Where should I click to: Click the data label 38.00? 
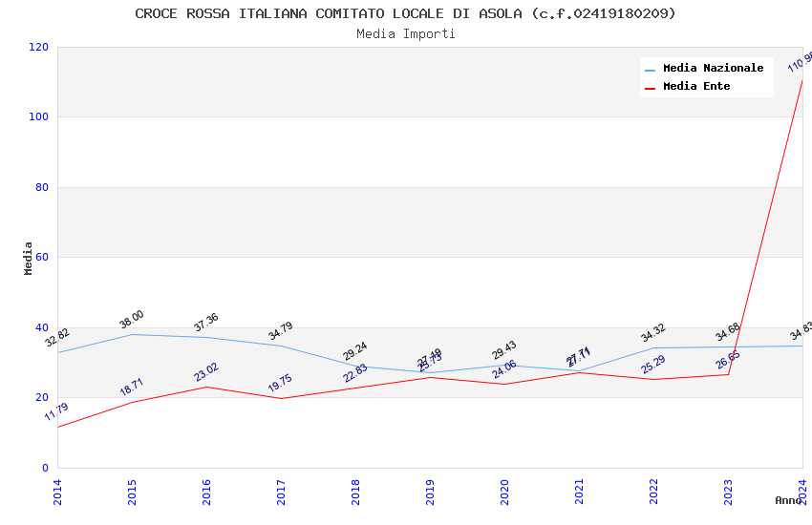pyautogui.click(x=132, y=319)
